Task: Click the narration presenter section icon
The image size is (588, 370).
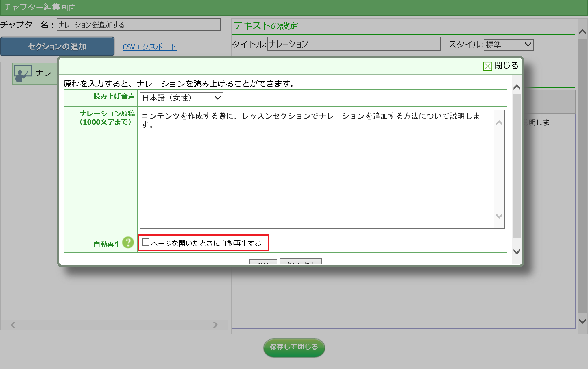Action: tap(23, 73)
